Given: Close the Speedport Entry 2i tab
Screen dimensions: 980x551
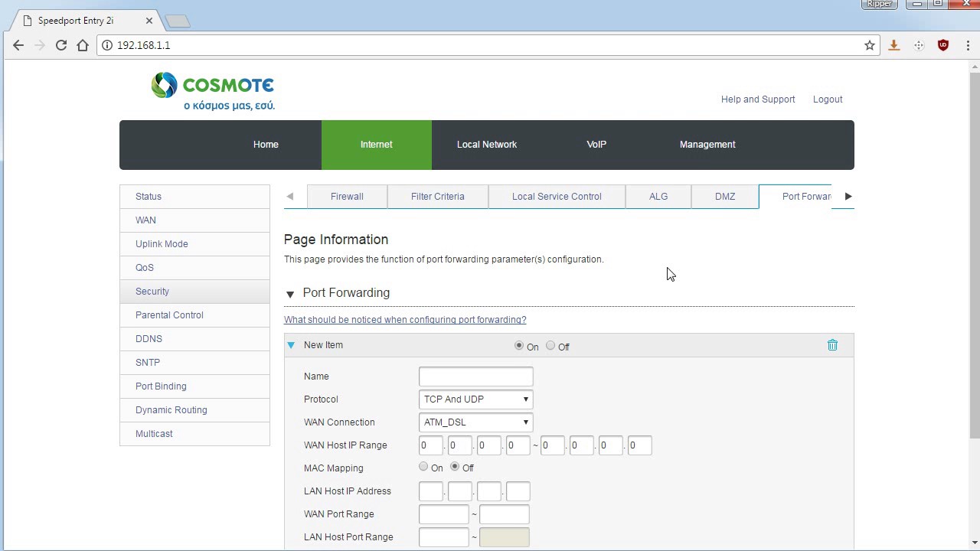Looking at the screenshot, I should [x=149, y=21].
